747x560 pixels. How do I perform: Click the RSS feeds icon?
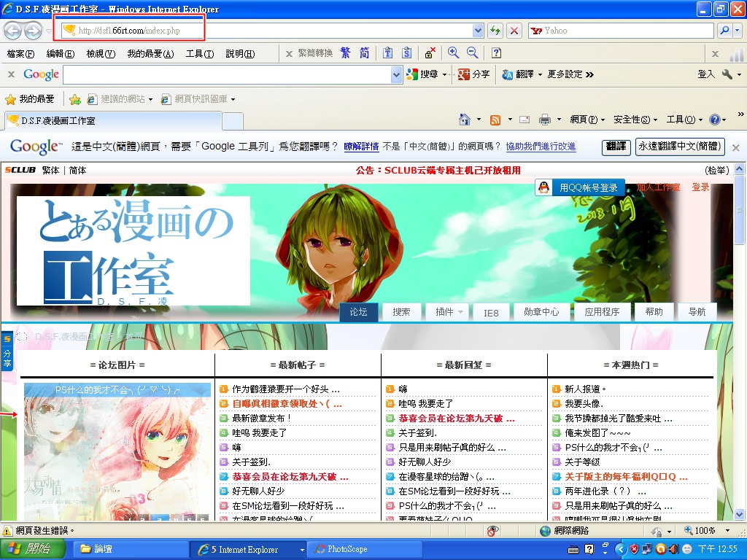495,120
